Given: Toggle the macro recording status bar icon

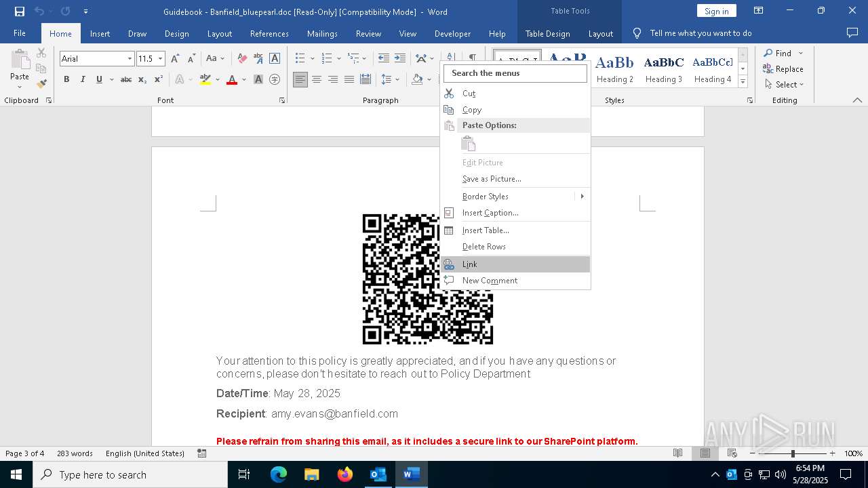Looking at the screenshot, I should [202, 453].
